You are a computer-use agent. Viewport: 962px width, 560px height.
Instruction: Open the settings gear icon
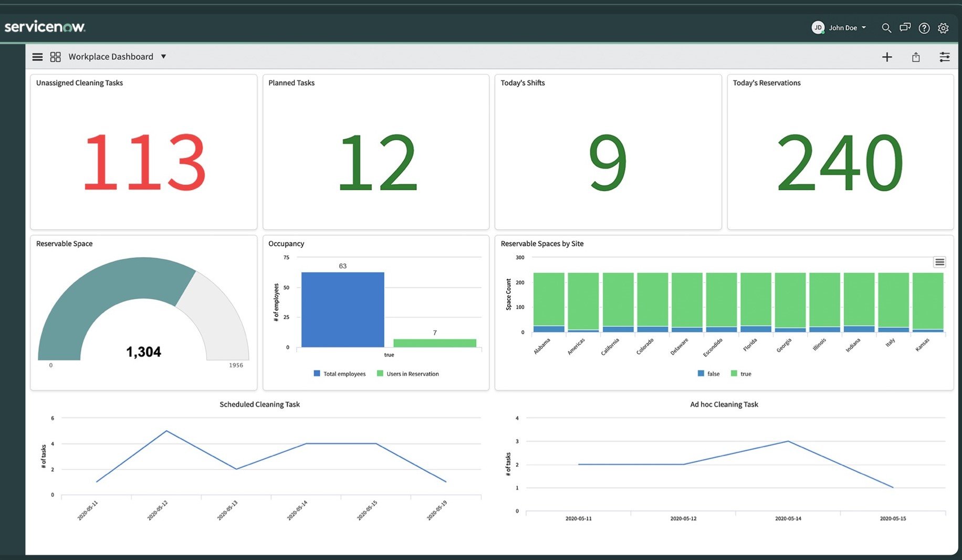(943, 28)
